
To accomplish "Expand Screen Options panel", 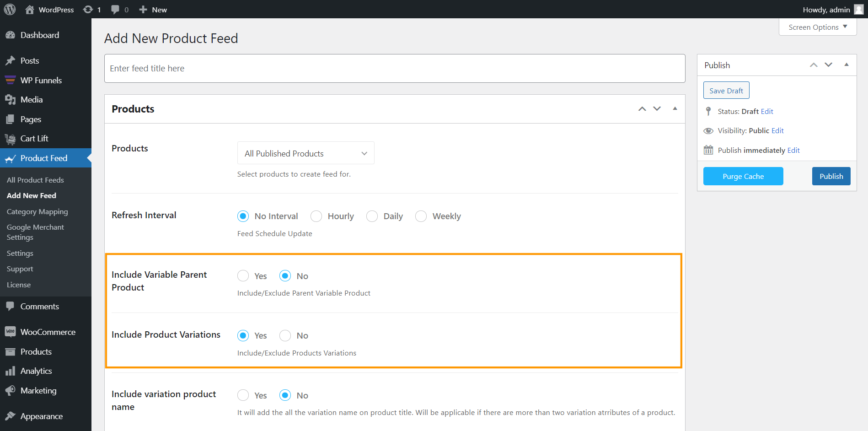I will 818,27.
